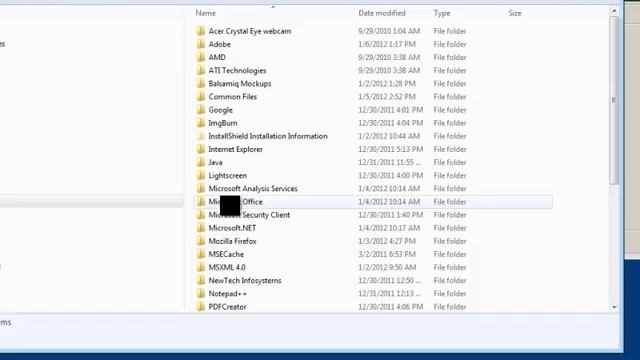The width and height of the screenshot is (640, 360).
Task: Select the 'Mozilla Firefox' folder name
Action: 233,241
